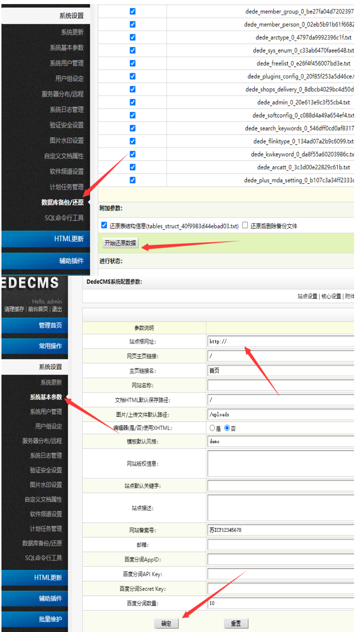Select 否 radio for editor XHTML

pos(227,428)
